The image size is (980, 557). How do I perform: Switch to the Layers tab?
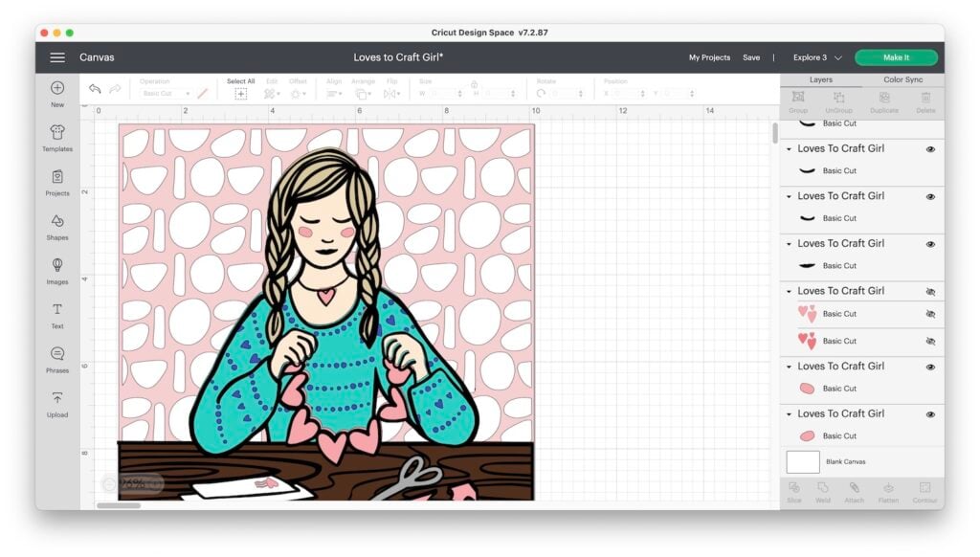click(x=820, y=80)
